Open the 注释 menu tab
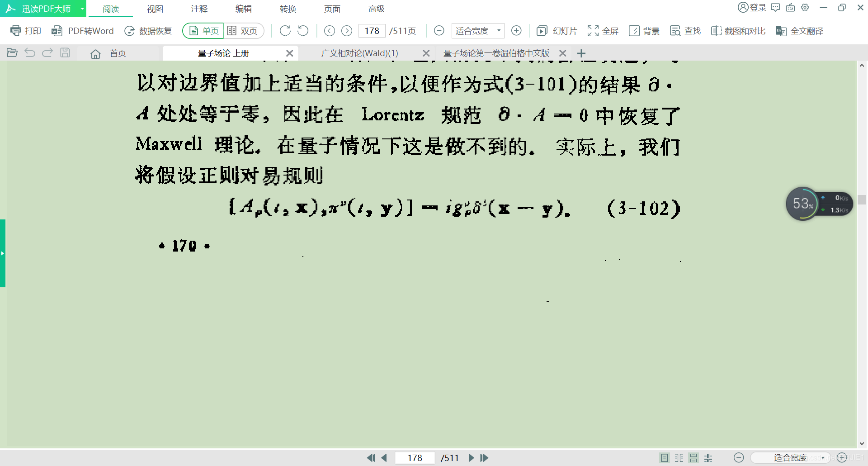This screenshot has width=868, height=466. point(199,9)
